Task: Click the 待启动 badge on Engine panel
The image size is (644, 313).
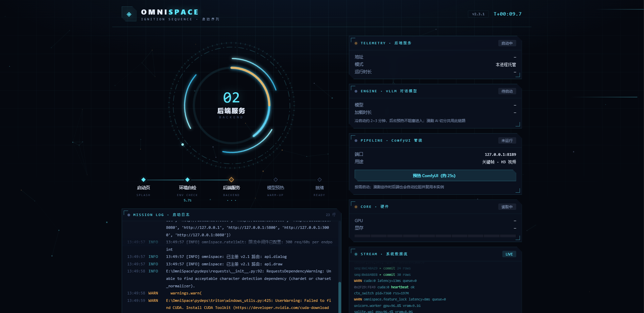Action: pyautogui.click(x=507, y=91)
